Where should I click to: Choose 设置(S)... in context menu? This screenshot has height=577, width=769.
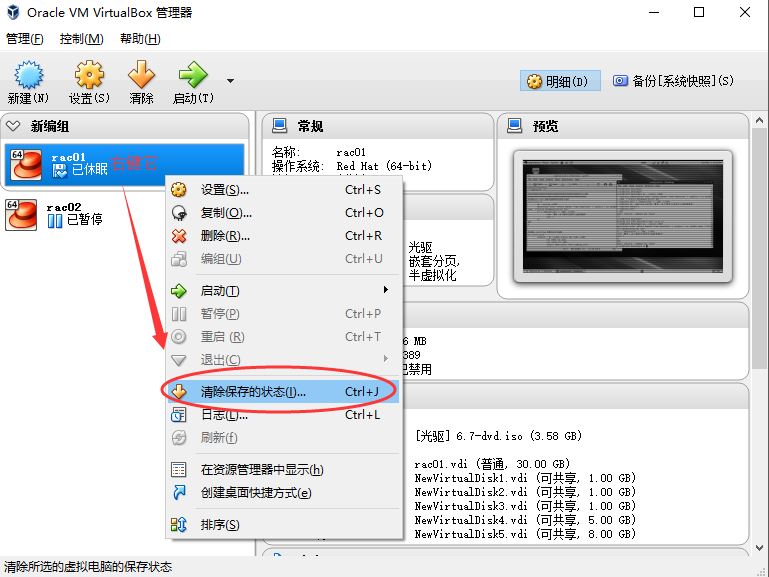283,190
